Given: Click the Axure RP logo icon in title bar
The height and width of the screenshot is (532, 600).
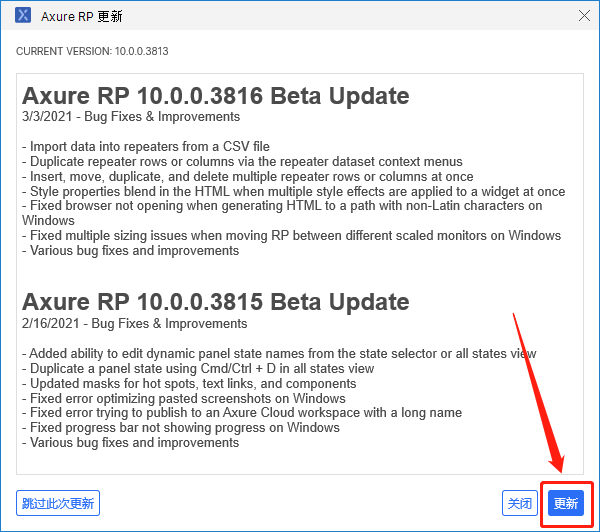Looking at the screenshot, I should tap(22, 16).
